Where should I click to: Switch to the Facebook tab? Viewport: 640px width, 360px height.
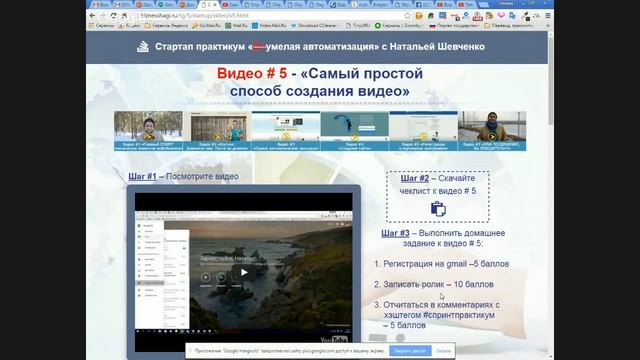[423, 4]
